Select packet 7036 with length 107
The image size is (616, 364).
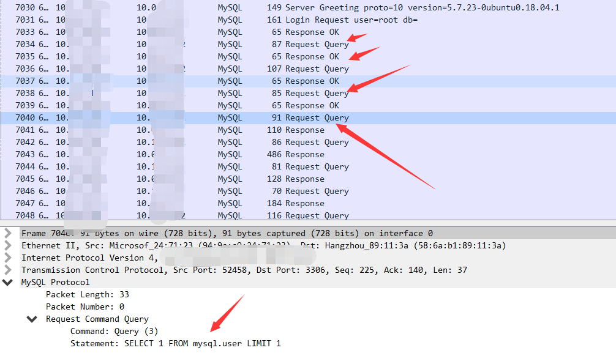tap(308, 69)
